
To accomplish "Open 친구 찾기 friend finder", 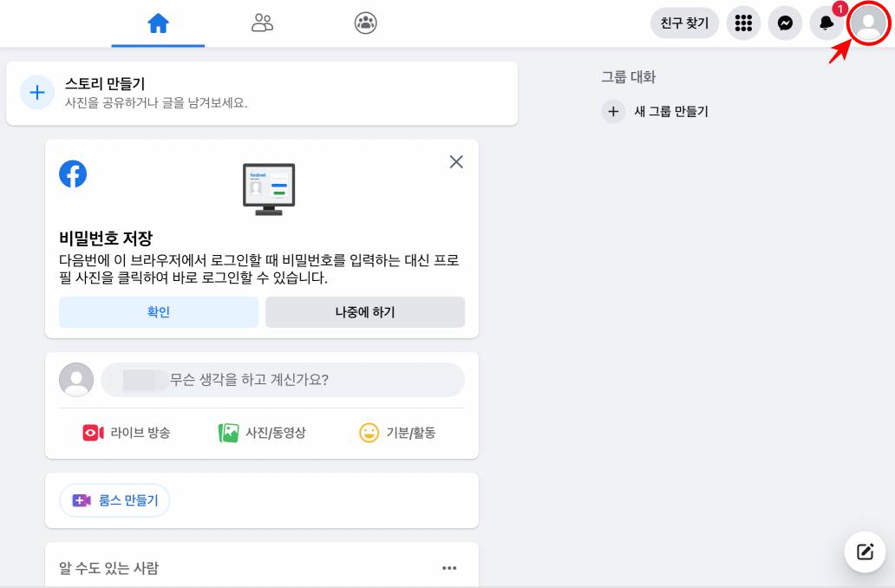I will click(x=684, y=23).
